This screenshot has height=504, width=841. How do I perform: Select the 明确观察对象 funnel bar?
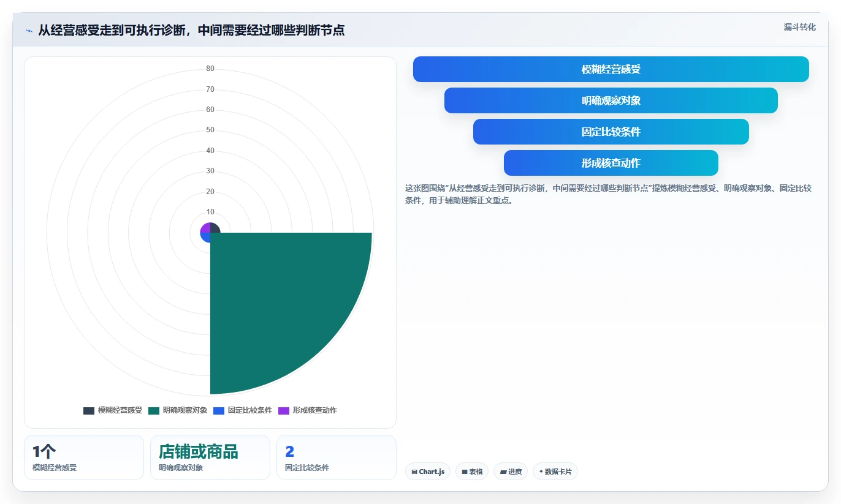point(611,100)
